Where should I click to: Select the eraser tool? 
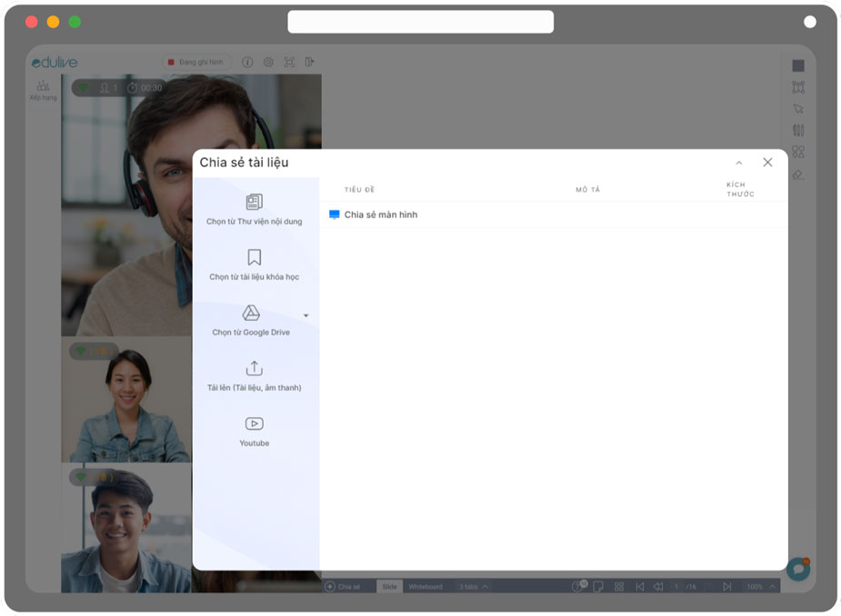[800, 174]
